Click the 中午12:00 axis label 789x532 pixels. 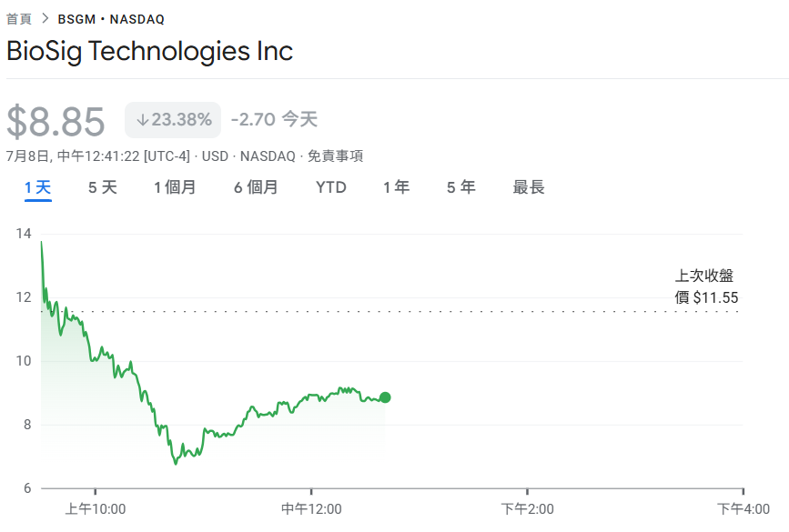pos(311,509)
